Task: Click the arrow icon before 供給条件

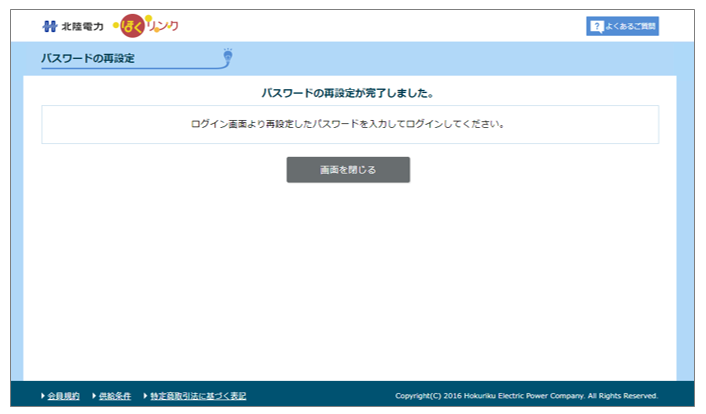Action: click(x=93, y=396)
